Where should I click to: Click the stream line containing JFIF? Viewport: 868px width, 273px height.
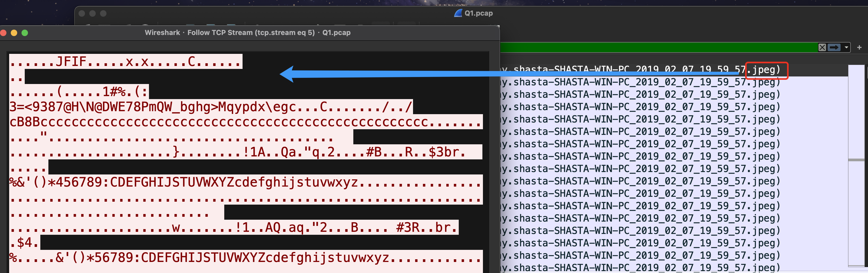[125, 62]
